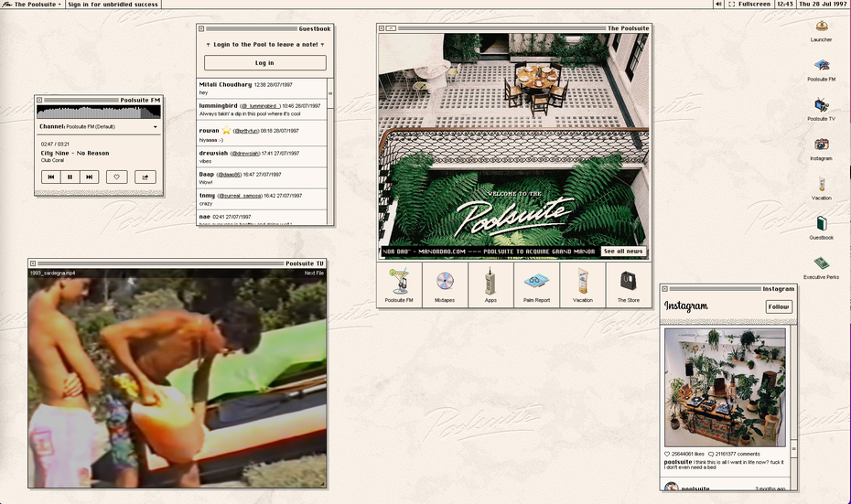The height and width of the screenshot is (504, 851).
Task: Pause the current Poolsuite FM track
Action: pyautogui.click(x=70, y=177)
